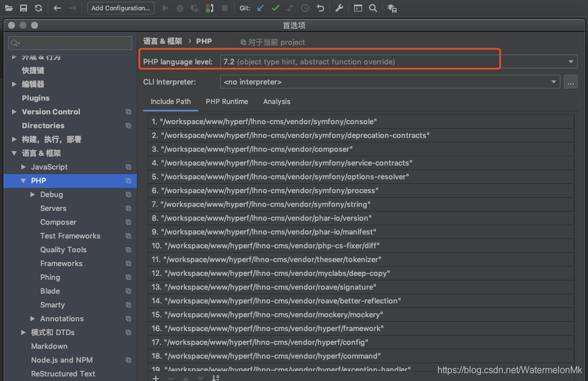Image resolution: width=588 pixels, height=381 pixels.
Task: Click the Run with Coverage icon
Action: pos(195,8)
